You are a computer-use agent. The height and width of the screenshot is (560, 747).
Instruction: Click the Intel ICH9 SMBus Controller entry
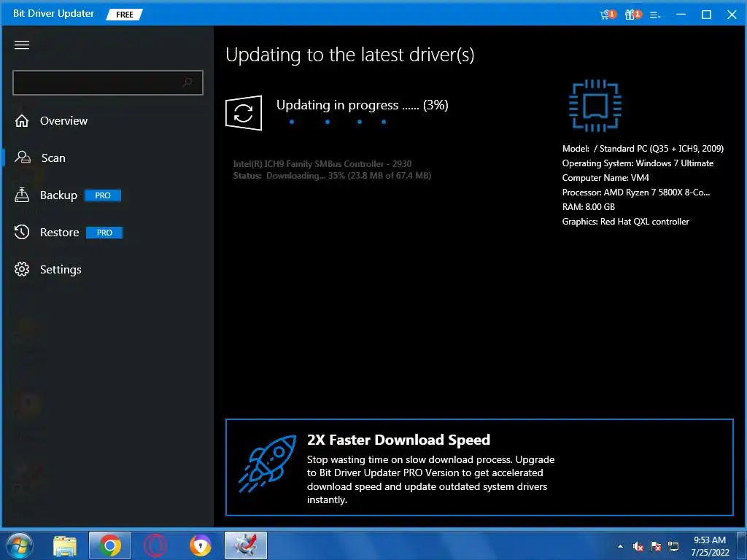tap(322, 164)
